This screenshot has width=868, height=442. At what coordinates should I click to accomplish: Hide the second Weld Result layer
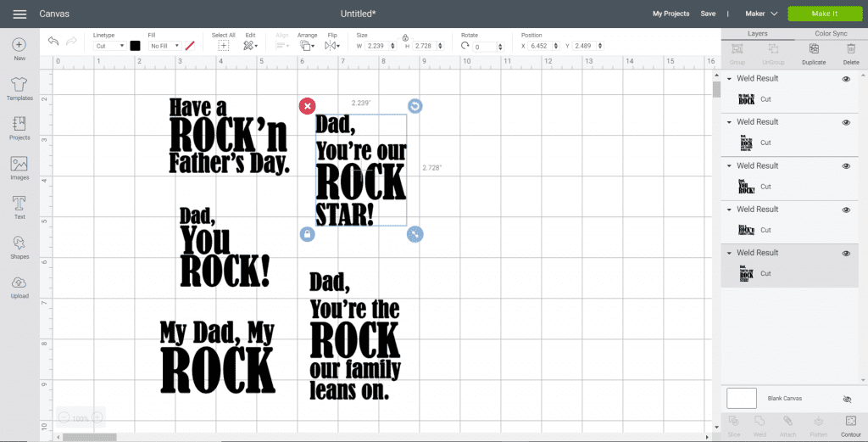point(846,122)
